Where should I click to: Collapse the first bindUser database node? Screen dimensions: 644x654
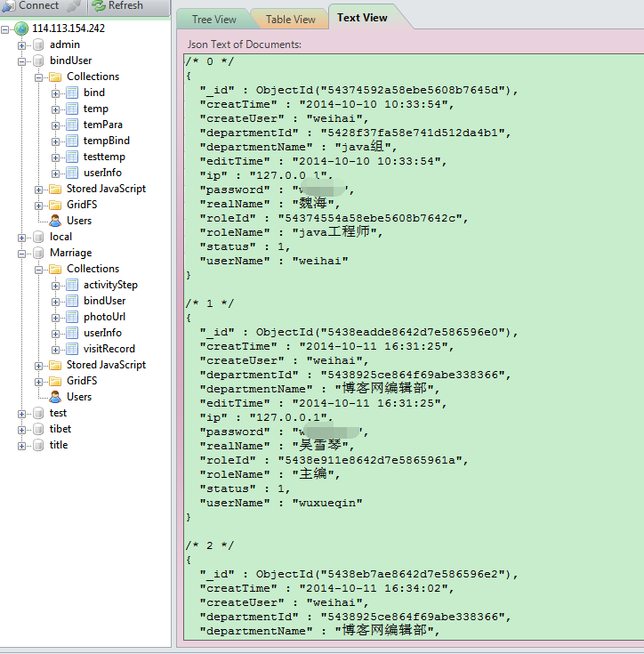pos(21,61)
